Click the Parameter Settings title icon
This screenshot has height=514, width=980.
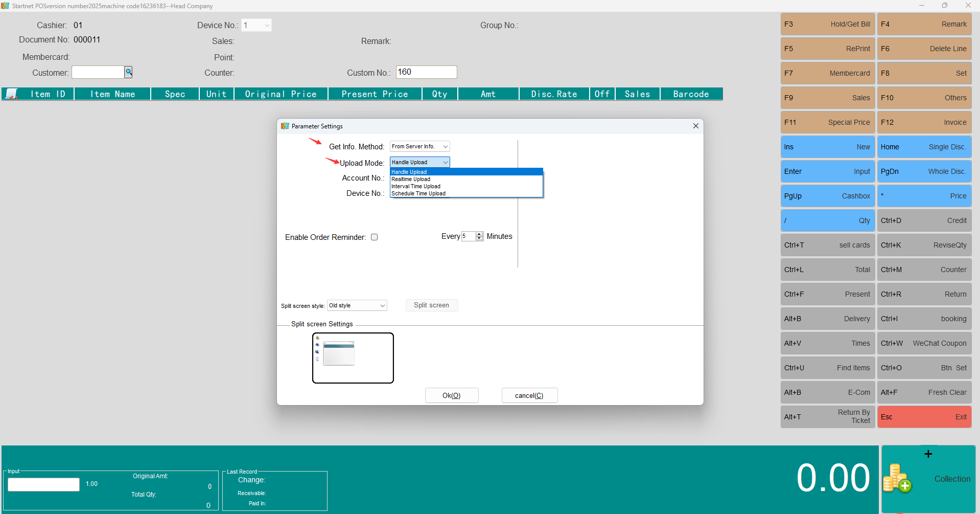click(x=285, y=126)
